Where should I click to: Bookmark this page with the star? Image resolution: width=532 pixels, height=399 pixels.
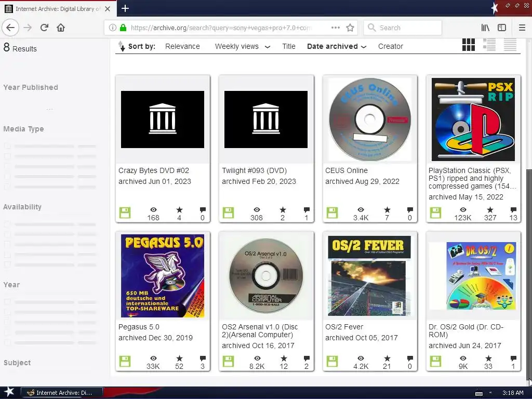coord(350,28)
